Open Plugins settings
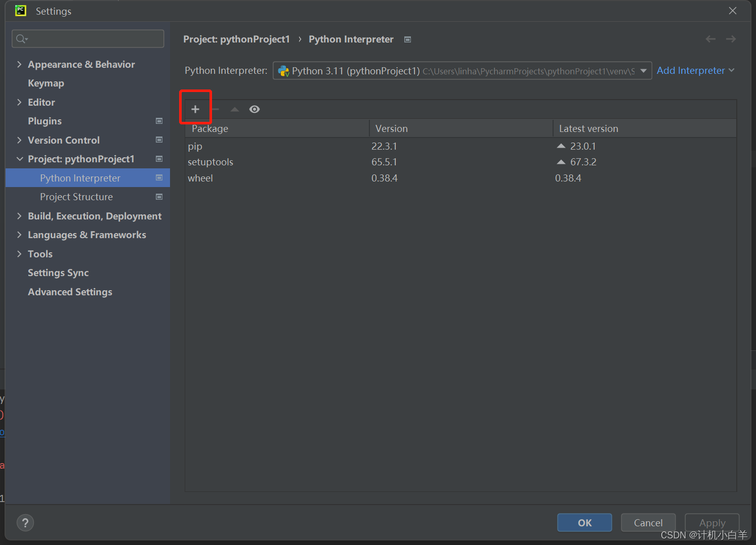This screenshot has width=756, height=545. coord(45,121)
